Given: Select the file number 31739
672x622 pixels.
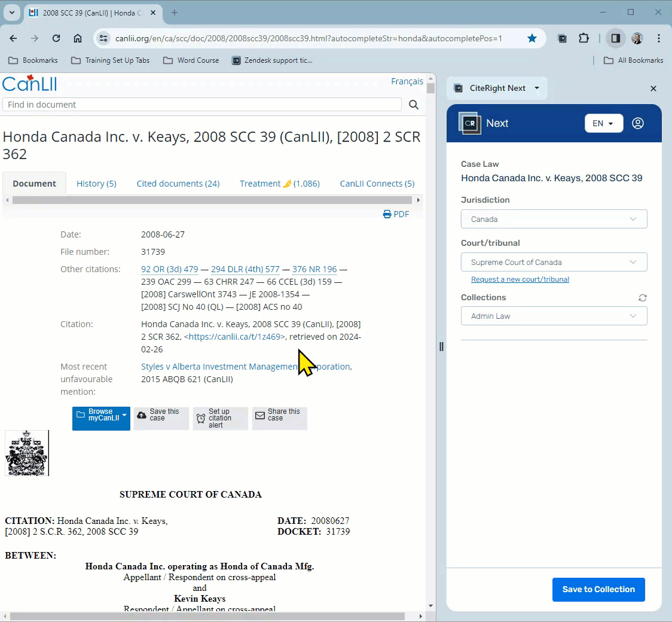Looking at the screenshot, I should point(153,252).
